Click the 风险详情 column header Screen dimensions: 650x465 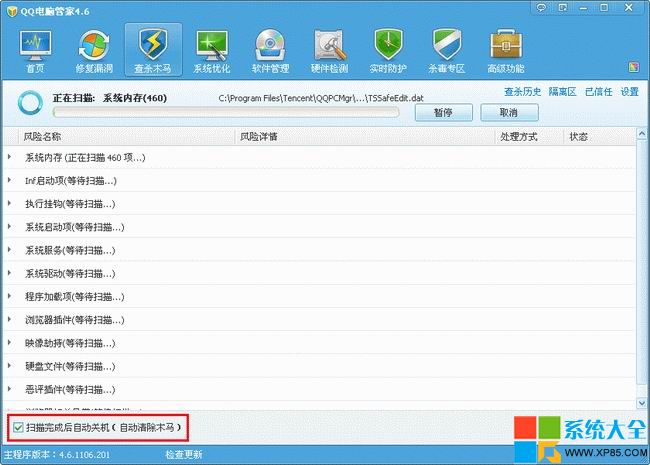[x=259, y=136]
